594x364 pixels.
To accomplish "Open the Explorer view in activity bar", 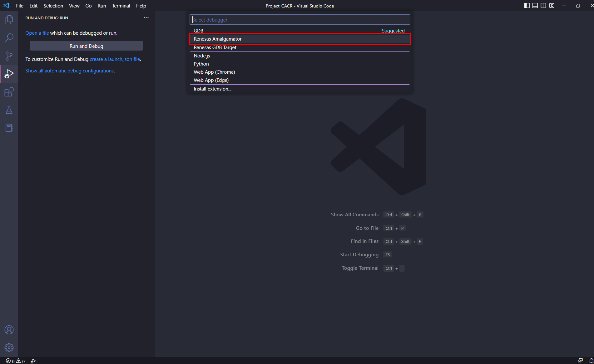I will coord(9,20).
